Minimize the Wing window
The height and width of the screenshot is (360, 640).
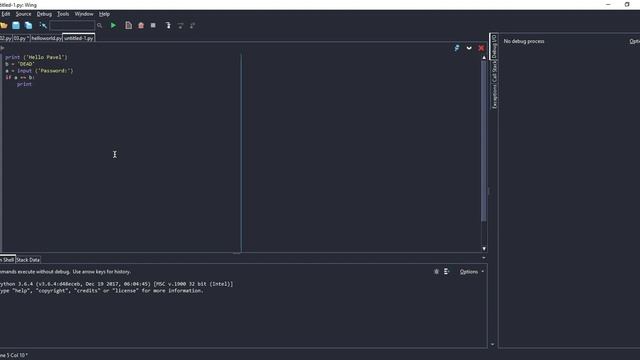click(x=608, y=4)
